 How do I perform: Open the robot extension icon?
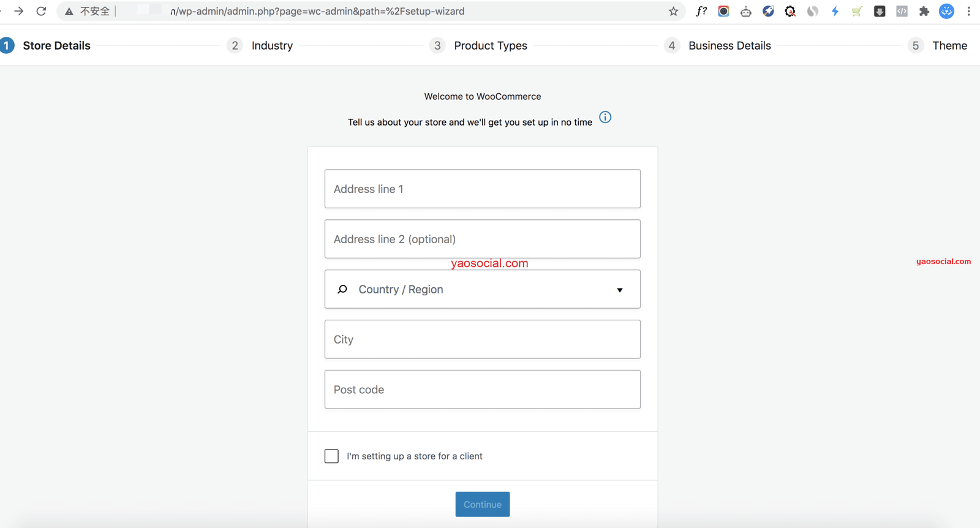click(745, 11)
